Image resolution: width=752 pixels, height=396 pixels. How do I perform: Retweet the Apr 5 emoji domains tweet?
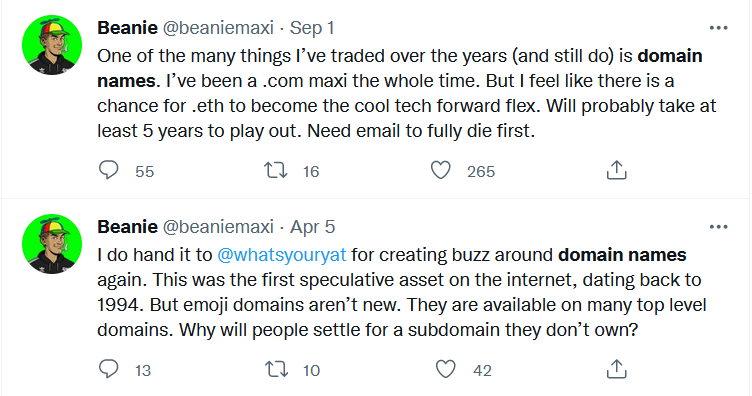(x=276, y=369)
